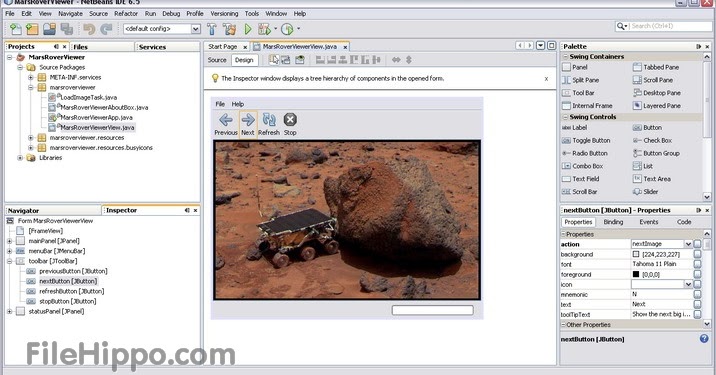Click the foreground black color swatch
This screenshot has width=716, height=375.
(636, 275)
